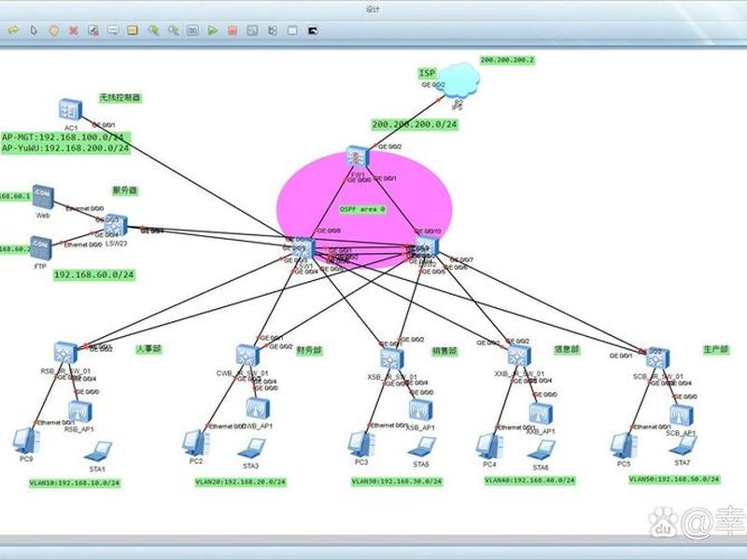Select the yellow palette rectangle tool
This screenshot has height=560, width=747.
(x=133, y=31)
